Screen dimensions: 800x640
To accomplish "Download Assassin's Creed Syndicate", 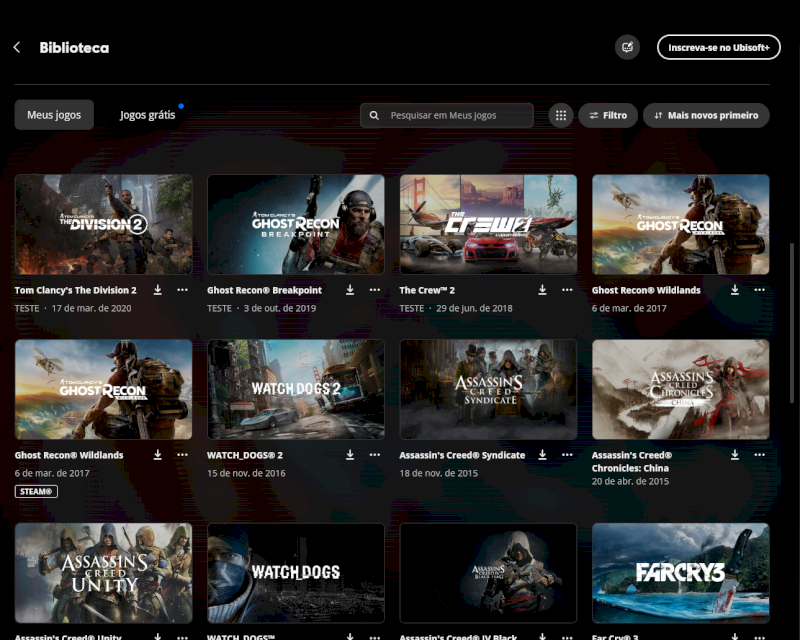I will tap(542, 455).
